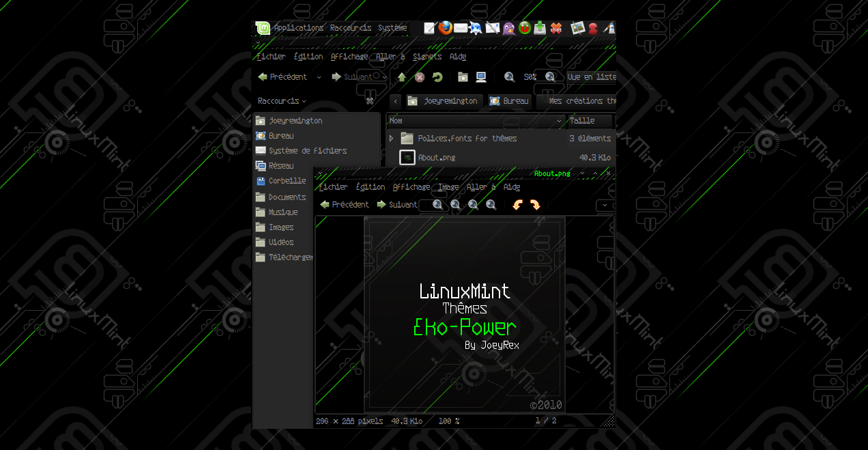This screenshot has height=450, width=868.
Task: Open the Raccourcis panel menu
Action: (351, 28)
